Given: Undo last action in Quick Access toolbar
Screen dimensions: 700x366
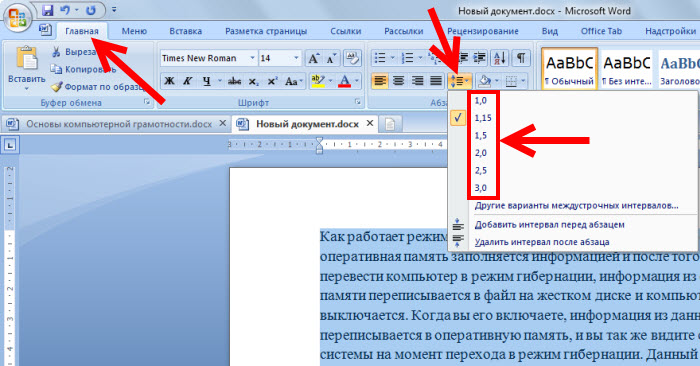Looking at the screenshot, I should click(65, 10).
